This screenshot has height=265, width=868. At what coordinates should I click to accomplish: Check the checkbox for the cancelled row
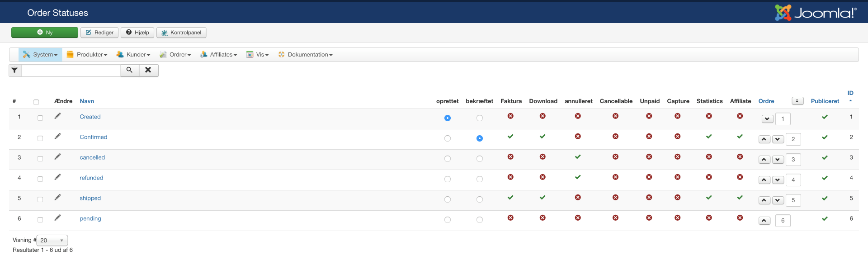pyautogui.click(x=40, y=159)
